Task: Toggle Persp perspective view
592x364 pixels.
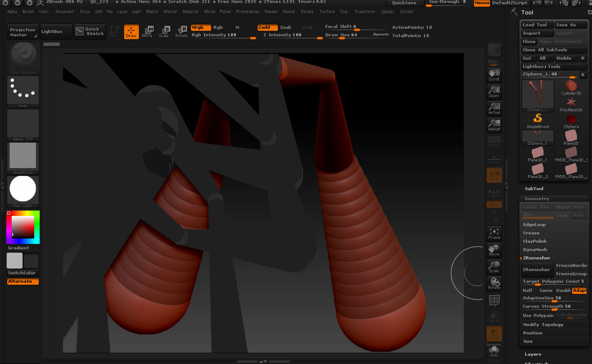Action: 494,141
